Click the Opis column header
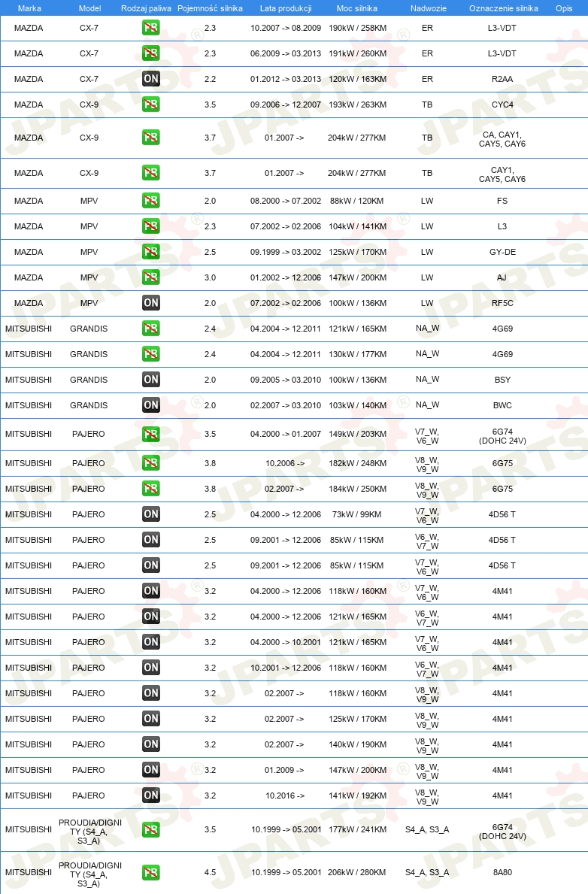Viewport: 588px width, 894px height. tap(564, 8)
